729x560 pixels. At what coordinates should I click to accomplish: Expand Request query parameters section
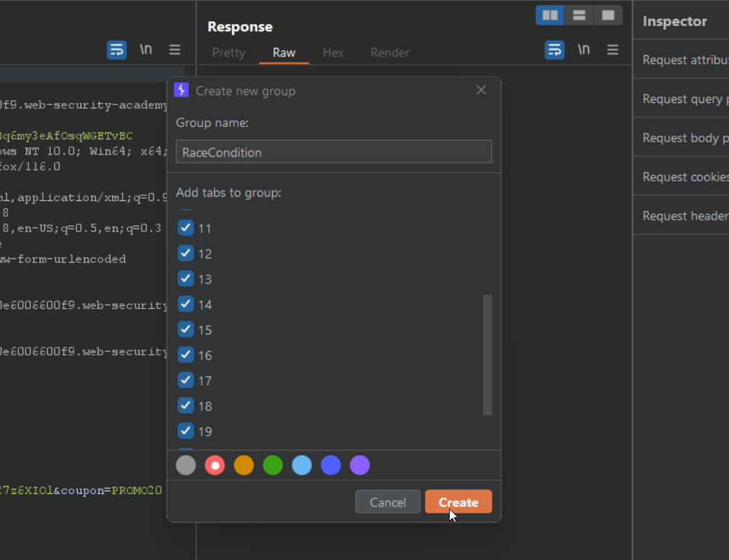[x=685, y=99]
